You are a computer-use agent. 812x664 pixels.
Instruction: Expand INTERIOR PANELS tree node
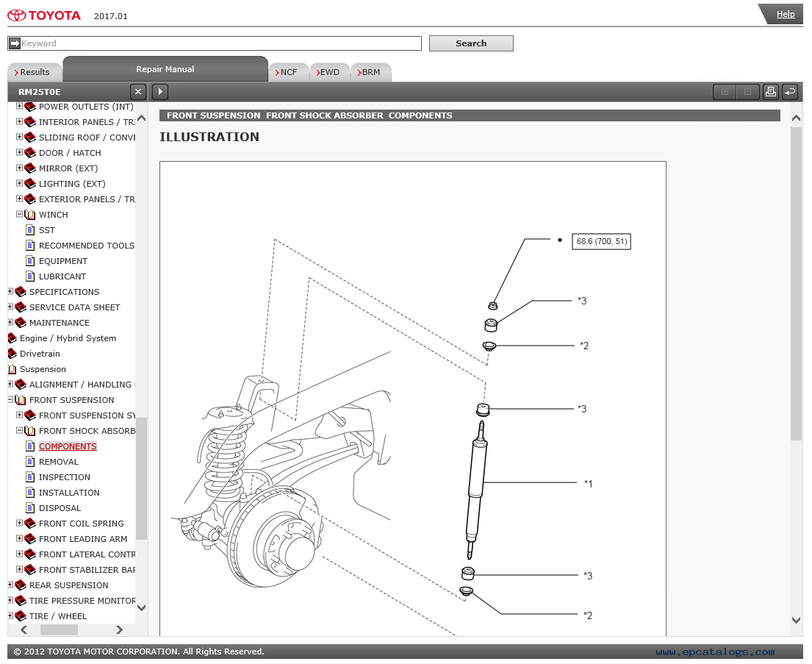pos(19,122)
